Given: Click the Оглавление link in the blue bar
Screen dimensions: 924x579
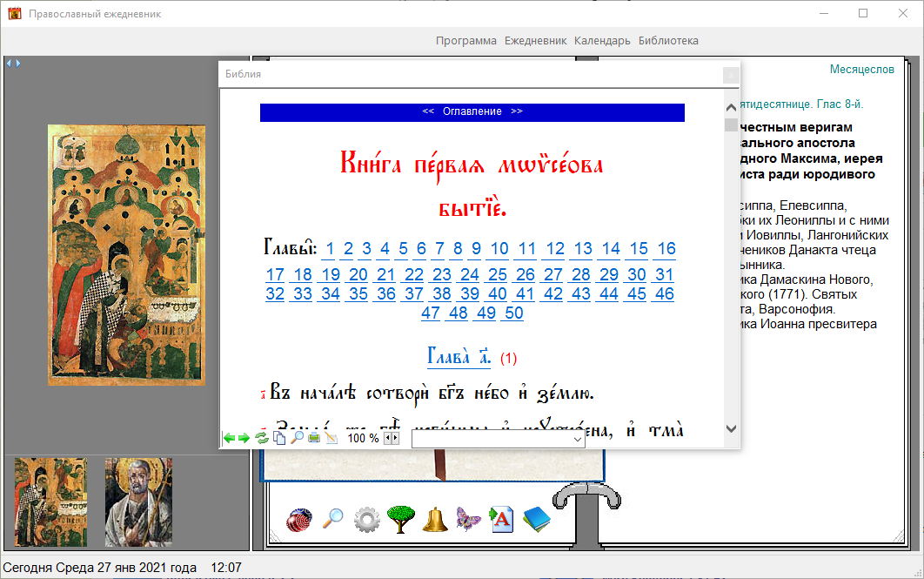Looking at the screenshot, I should (472, 111).
